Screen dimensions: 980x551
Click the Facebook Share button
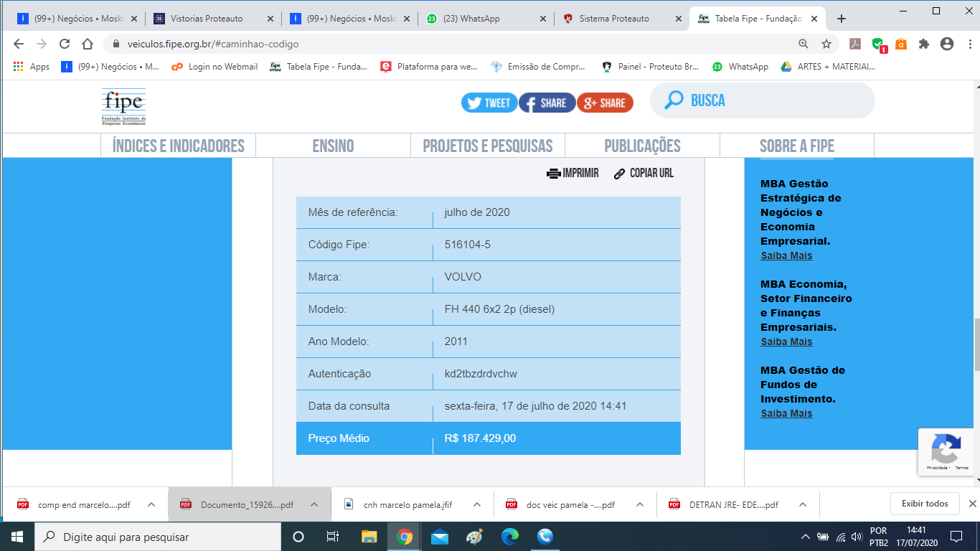547,103
